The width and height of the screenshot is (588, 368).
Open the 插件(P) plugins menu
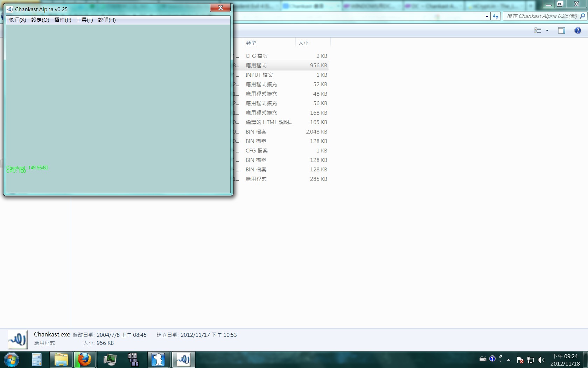(x=63, y=20)
